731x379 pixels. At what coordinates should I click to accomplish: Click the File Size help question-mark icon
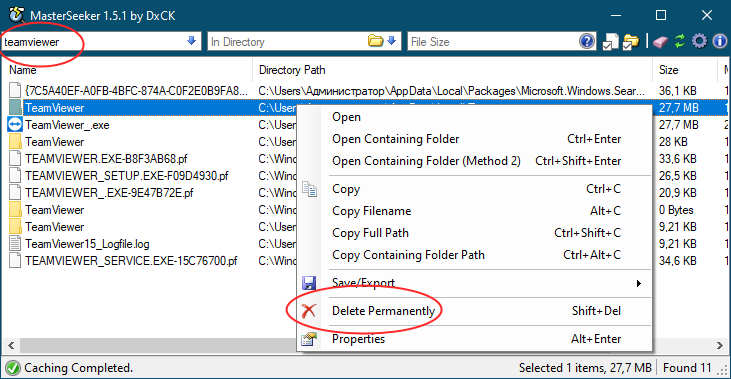(x=587, y=41)
